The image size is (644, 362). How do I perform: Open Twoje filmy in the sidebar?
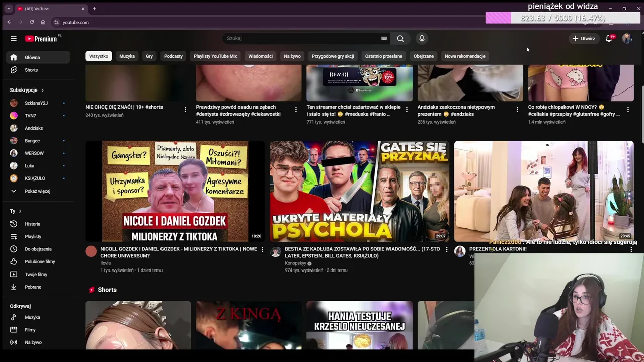(38, 274)
